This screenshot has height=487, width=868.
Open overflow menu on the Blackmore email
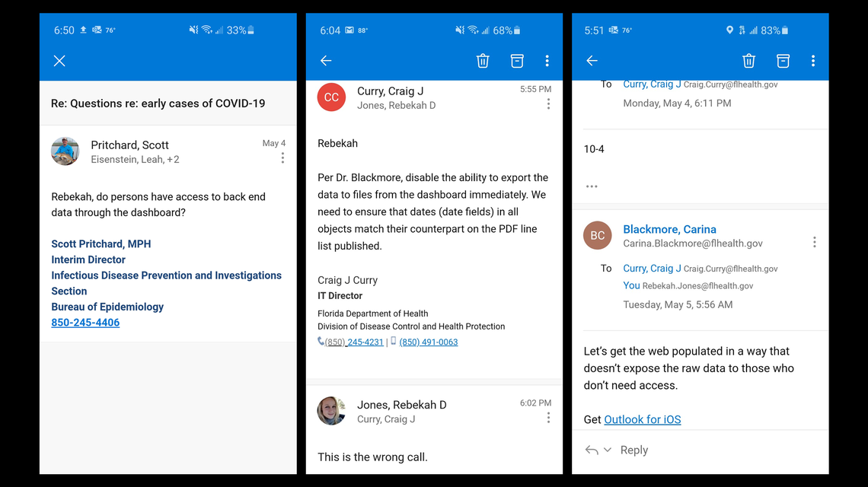(815, 241)
